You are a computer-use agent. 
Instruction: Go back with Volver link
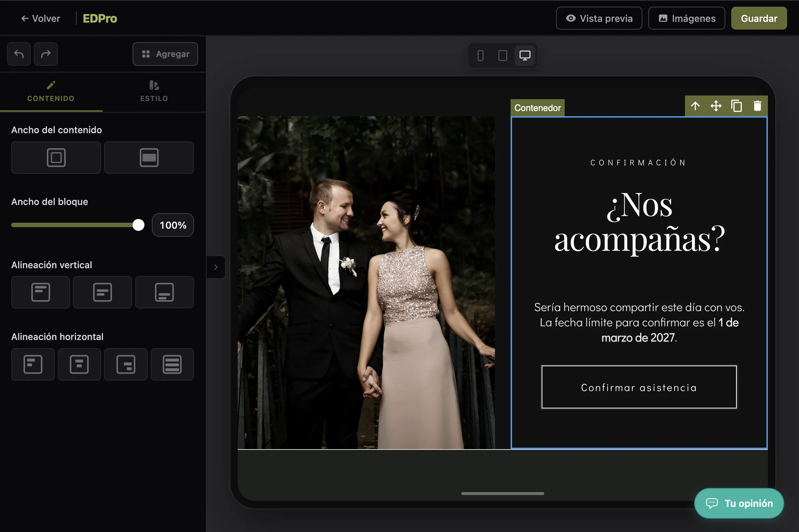pos(41,18)
